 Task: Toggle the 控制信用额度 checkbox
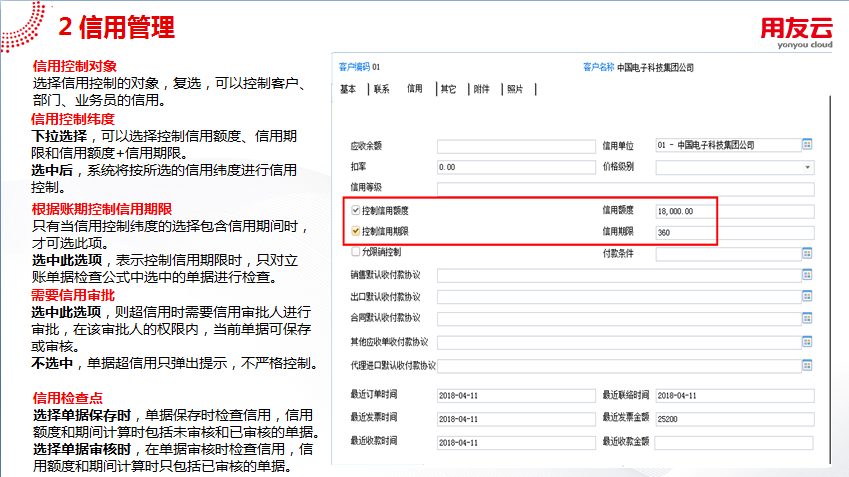click(x=356, y=210)
